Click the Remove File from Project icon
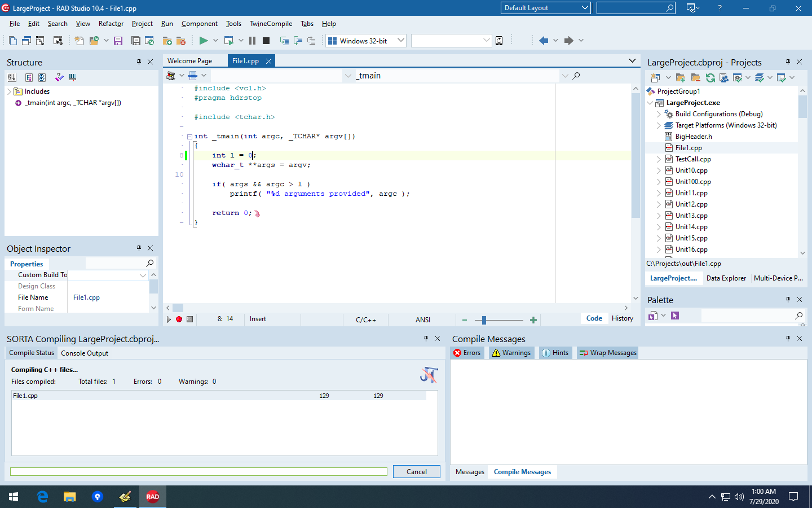 click(181, 41)
